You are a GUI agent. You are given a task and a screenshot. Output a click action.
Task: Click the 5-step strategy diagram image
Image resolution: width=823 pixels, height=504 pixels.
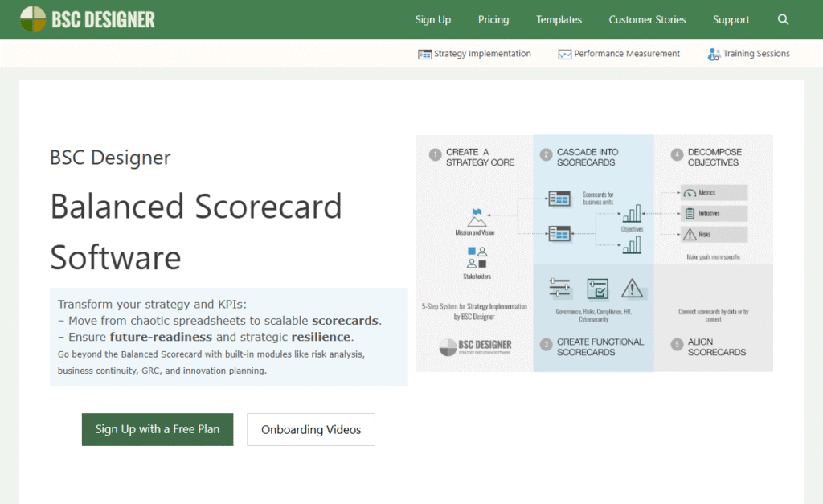pyautogui.click(x=594, y=253)
